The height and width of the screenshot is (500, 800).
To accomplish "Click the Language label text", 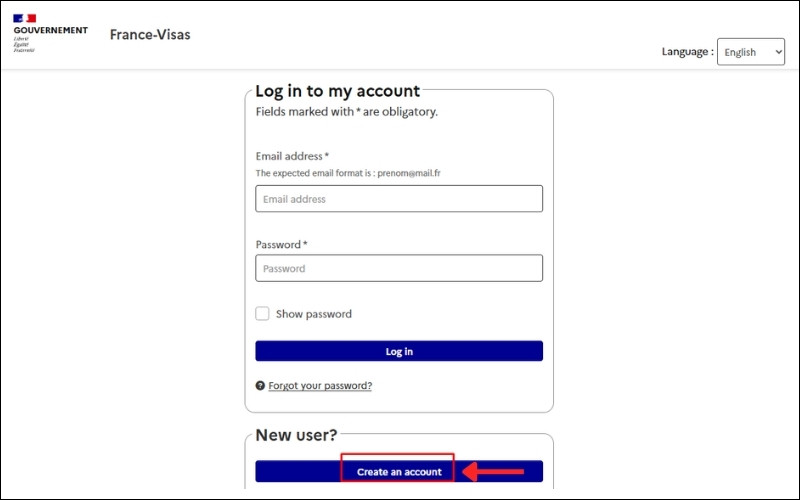I will point(687,52).
